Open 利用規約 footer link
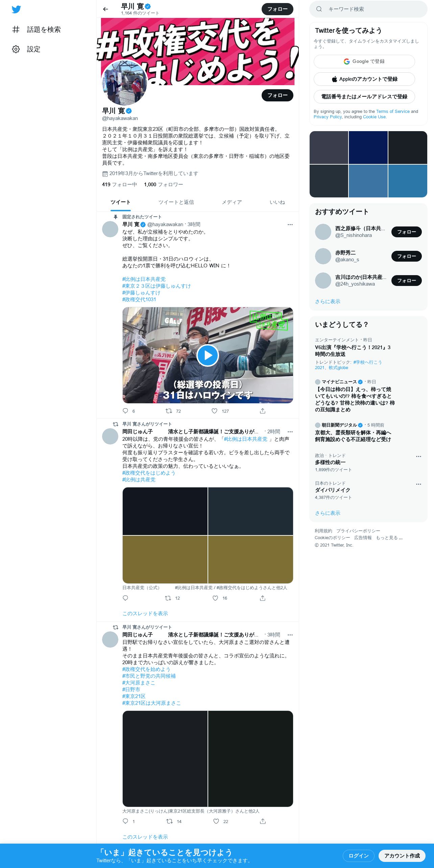The height and width of the screenshot is (868, 434). click(x=323, y=531)
